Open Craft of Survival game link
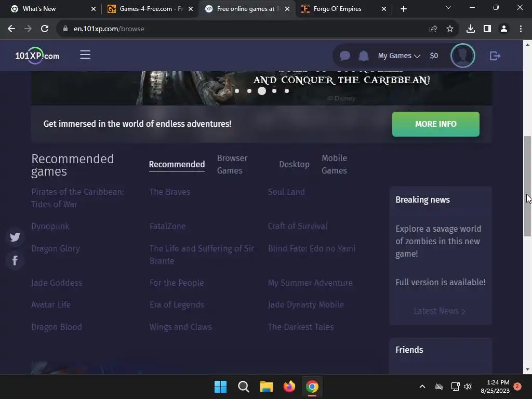The image size is (532, 399). point(298,226)
